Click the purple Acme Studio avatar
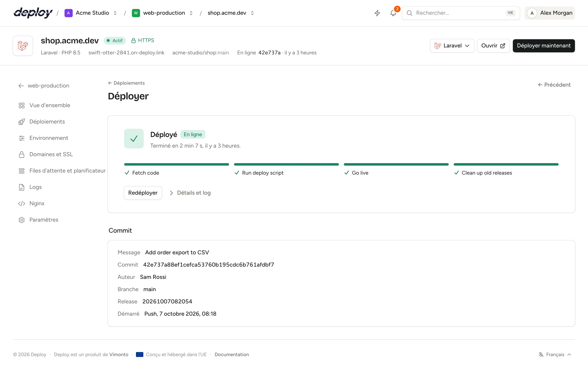Viewport: 588px width, 368px height. pyautogui.click(x=69, y=13)
